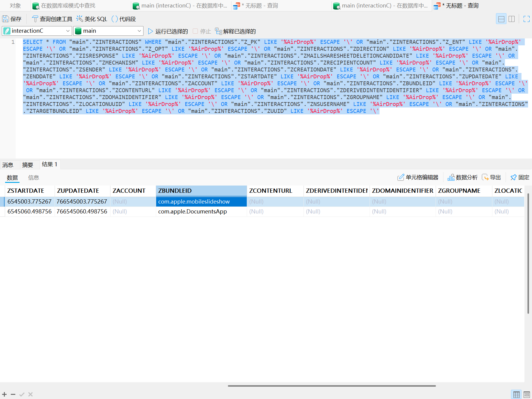Select cell com.apple.DocumentsApp
Screen dimensions: 532x399
click(x=201, y=211)
